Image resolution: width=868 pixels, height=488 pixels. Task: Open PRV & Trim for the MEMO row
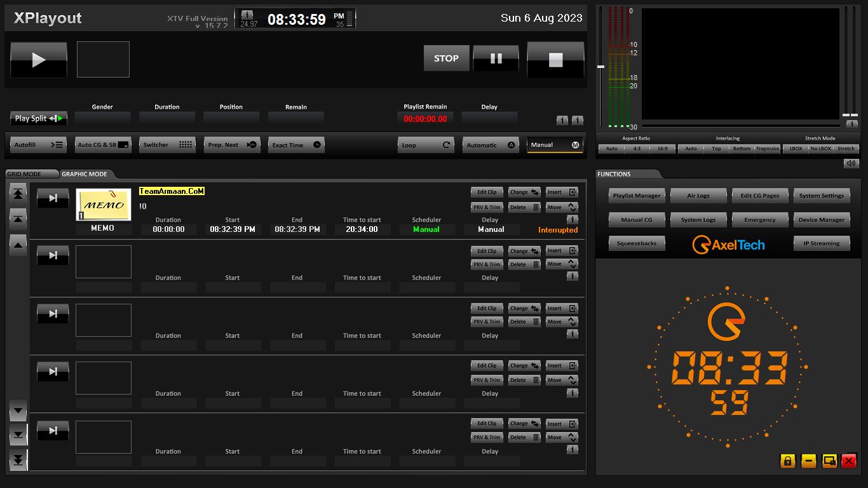[x=487, y=207]
